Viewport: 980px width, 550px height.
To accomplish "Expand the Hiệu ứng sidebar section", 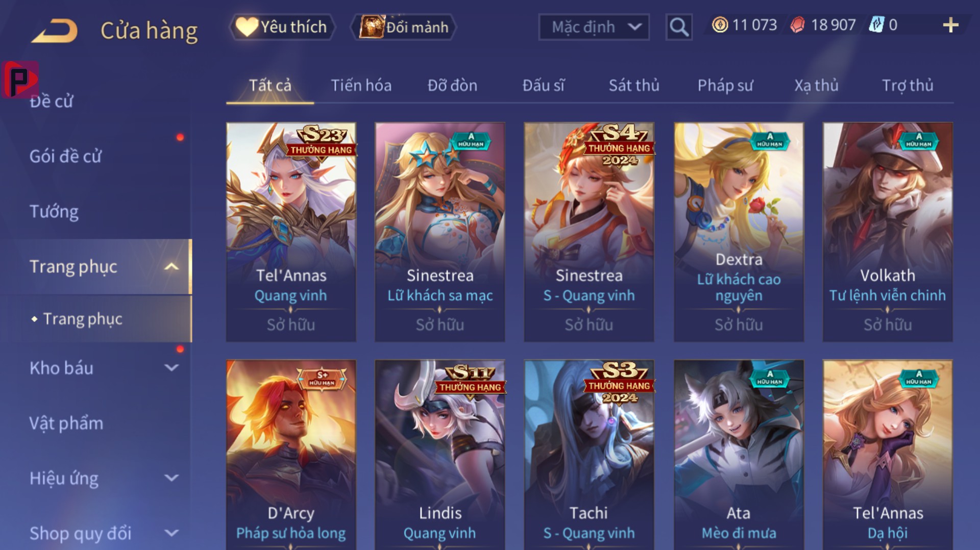I will point(172,478).
